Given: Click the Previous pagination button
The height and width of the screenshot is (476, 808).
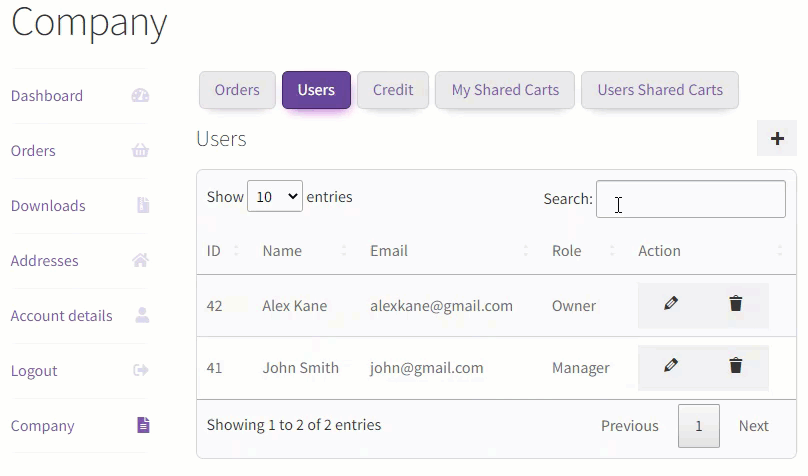Looking at the screenshot, I should click(x=630, y=426).
